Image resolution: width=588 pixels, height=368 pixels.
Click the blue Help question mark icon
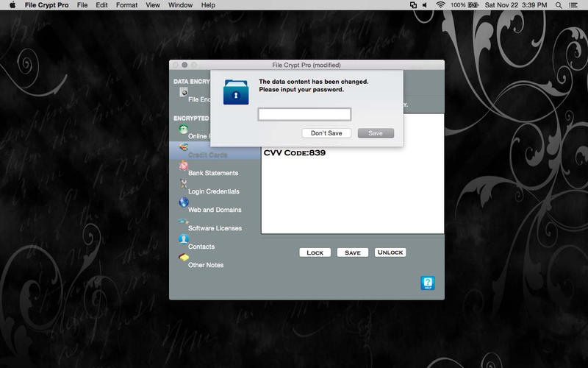point(428,283)
